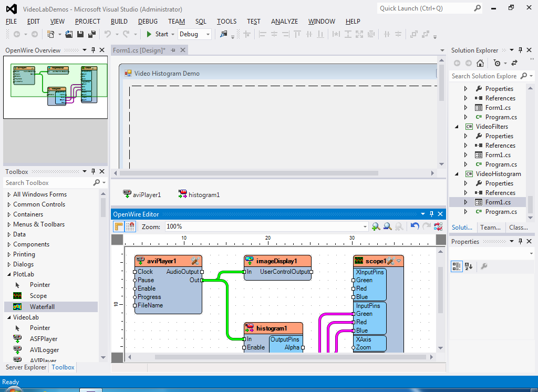The image size is (538, 392).
Task: Pin the Toolbox panel
Action: click(x=93, y=171)
